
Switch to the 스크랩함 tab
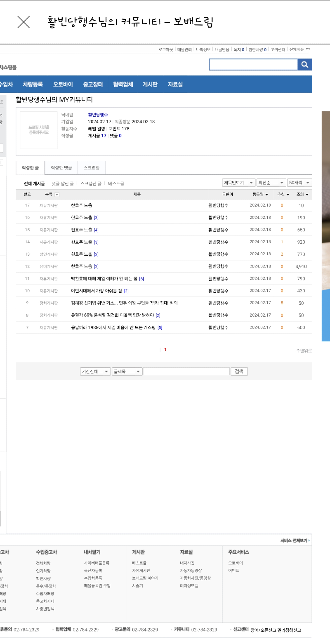point(92,168)
